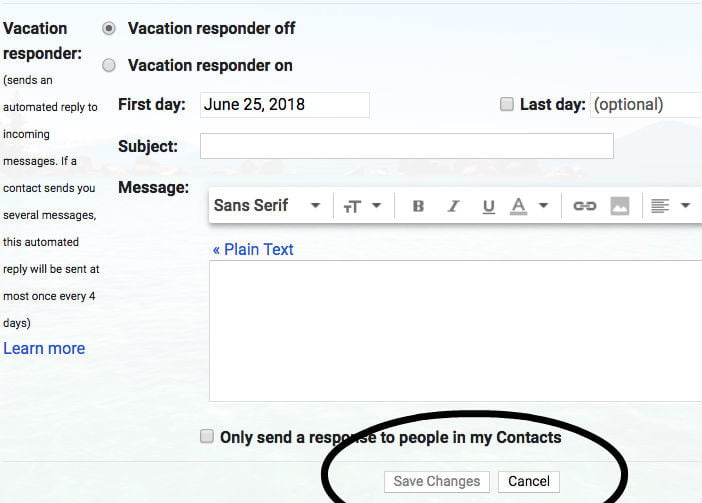The image size is (702, 503).
Task: Click the Save Changes button
Action: 437,482
